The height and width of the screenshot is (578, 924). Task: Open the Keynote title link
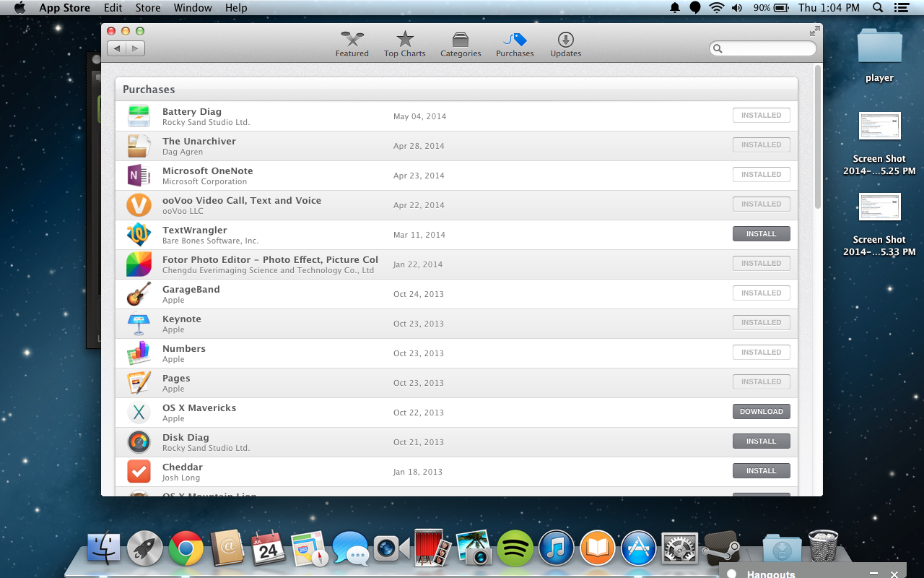182,319
